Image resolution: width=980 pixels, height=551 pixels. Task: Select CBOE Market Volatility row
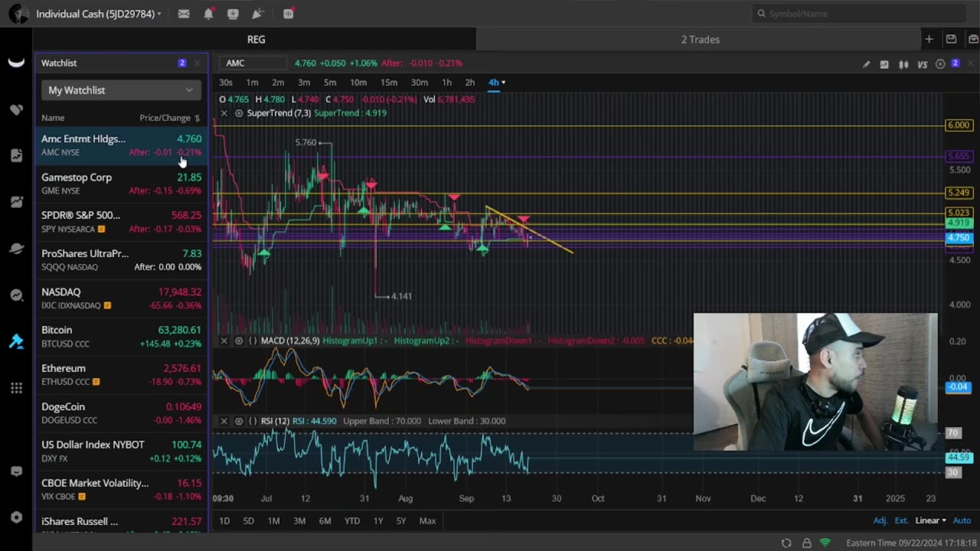pyautogui.click(x=121, y=490)
